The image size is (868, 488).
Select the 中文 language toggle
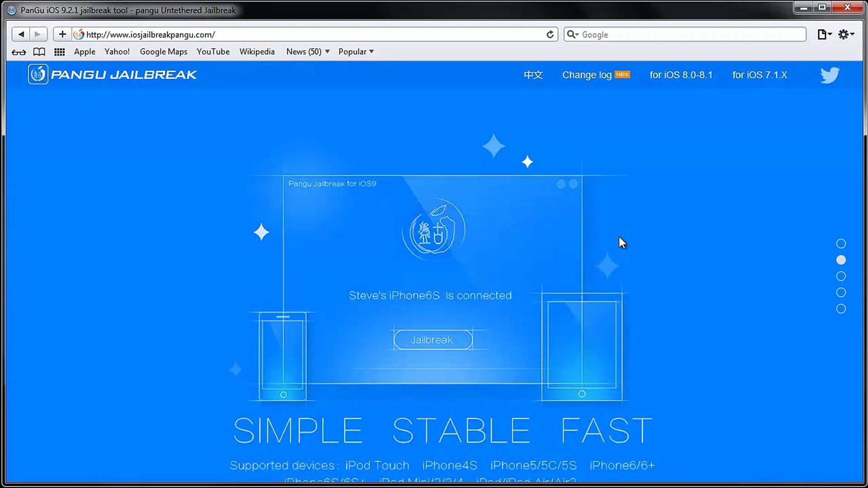point(533,75)
